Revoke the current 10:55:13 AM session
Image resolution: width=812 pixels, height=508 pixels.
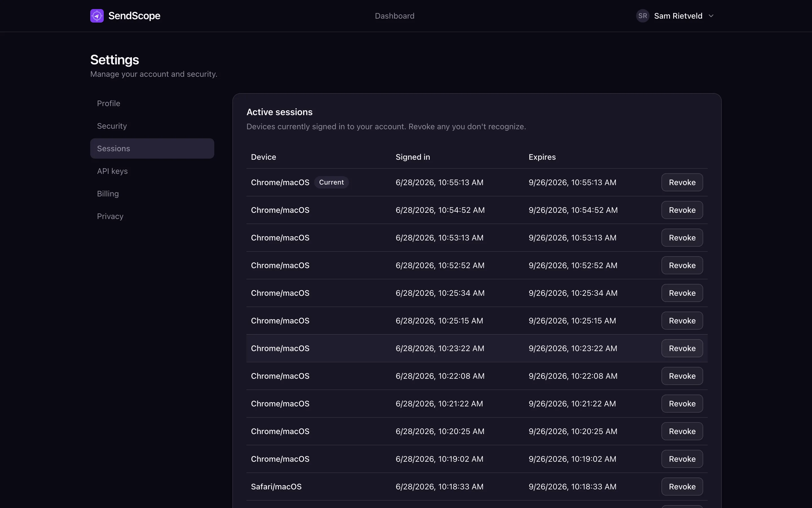click(682, 182)
